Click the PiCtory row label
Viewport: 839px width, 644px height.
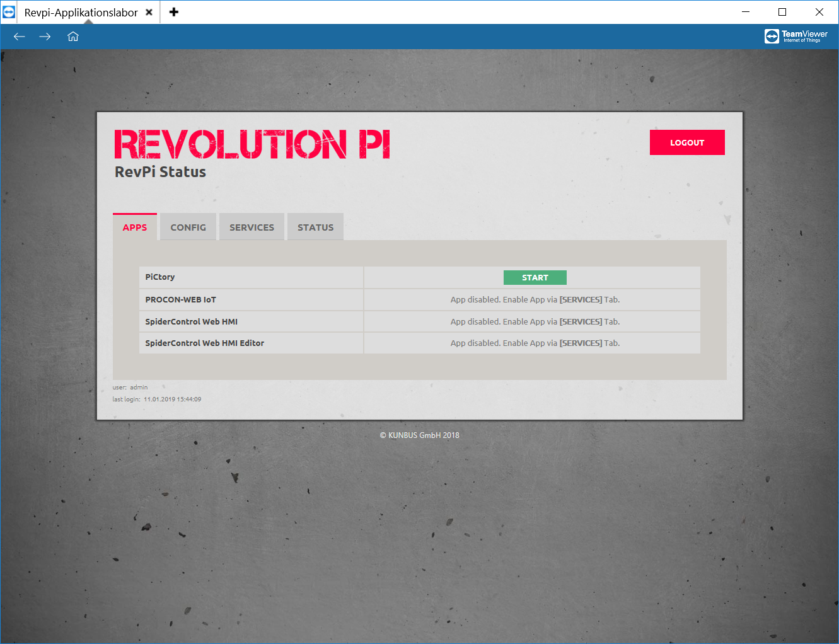point(160,277)
